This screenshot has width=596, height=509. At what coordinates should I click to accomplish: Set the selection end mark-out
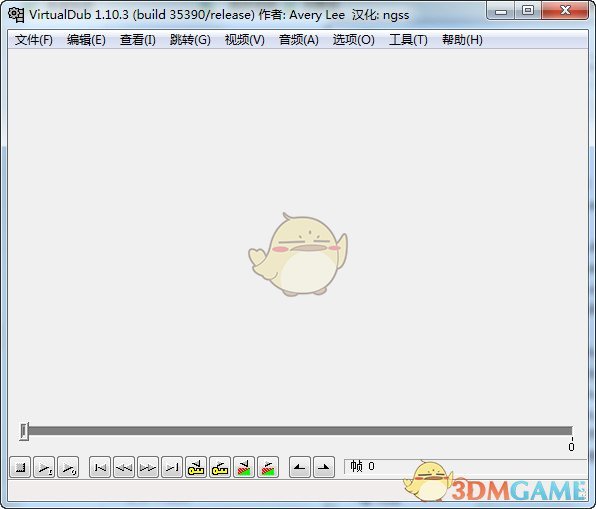click(x=323, y=467)
